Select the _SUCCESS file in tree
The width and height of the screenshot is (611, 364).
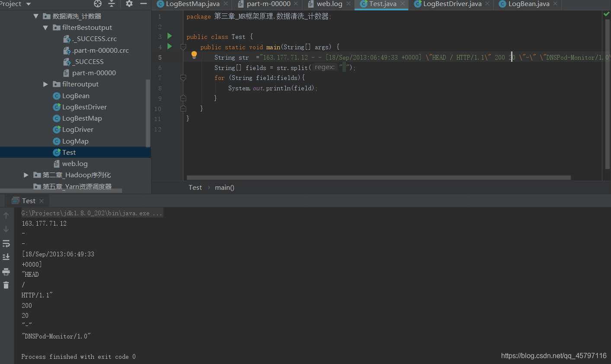(x=83, y=62)
